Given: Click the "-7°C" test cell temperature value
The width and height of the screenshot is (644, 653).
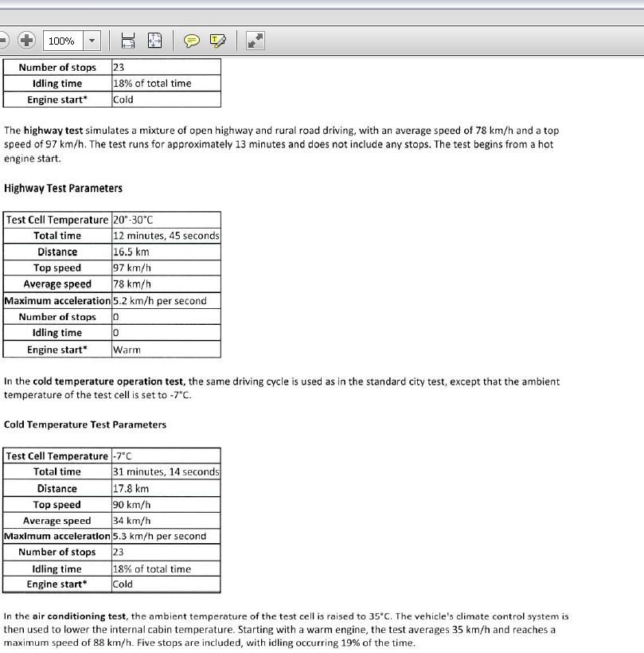Looking at the screenshot, I should [123, 456].
